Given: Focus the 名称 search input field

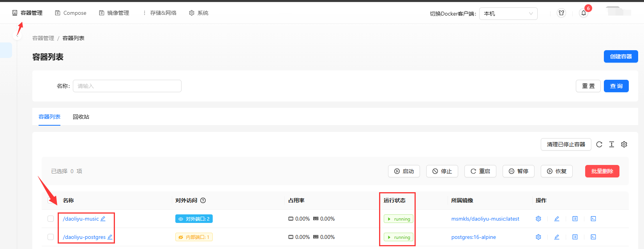Looking at the screenshot, I should 127,86.
